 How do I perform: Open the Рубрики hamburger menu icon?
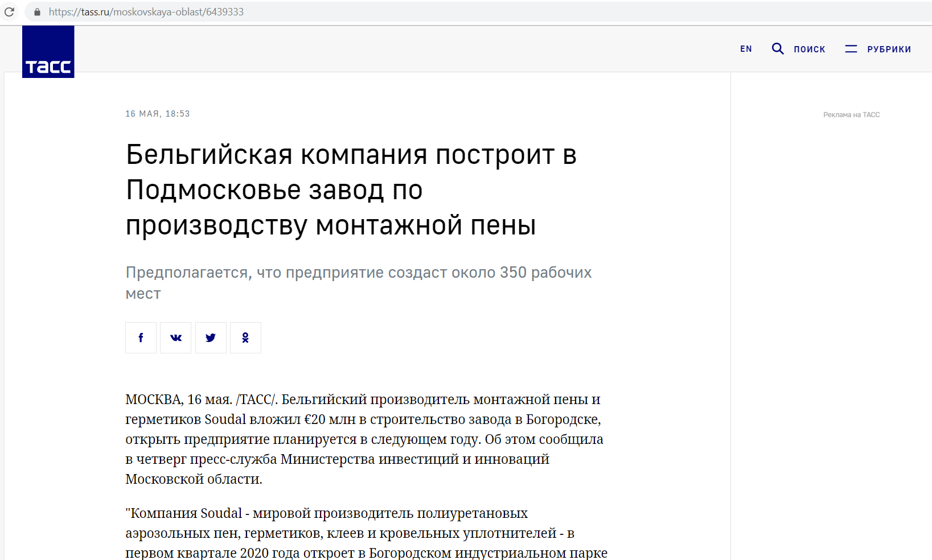(x=851, y=49)
